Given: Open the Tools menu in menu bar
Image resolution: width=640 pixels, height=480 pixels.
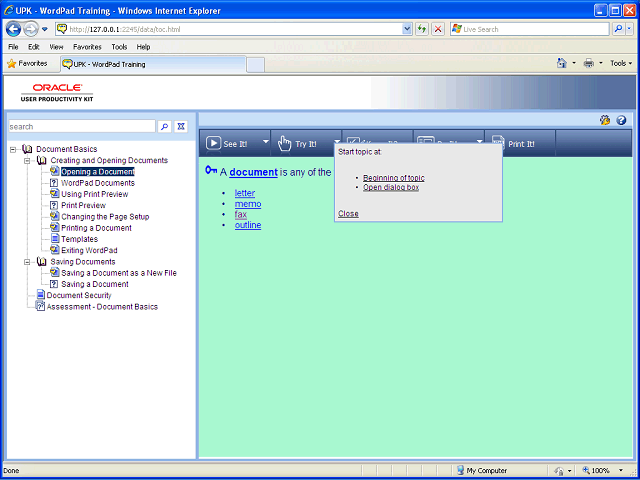Looking at the screenshot, I should click(x=119, y=47).
